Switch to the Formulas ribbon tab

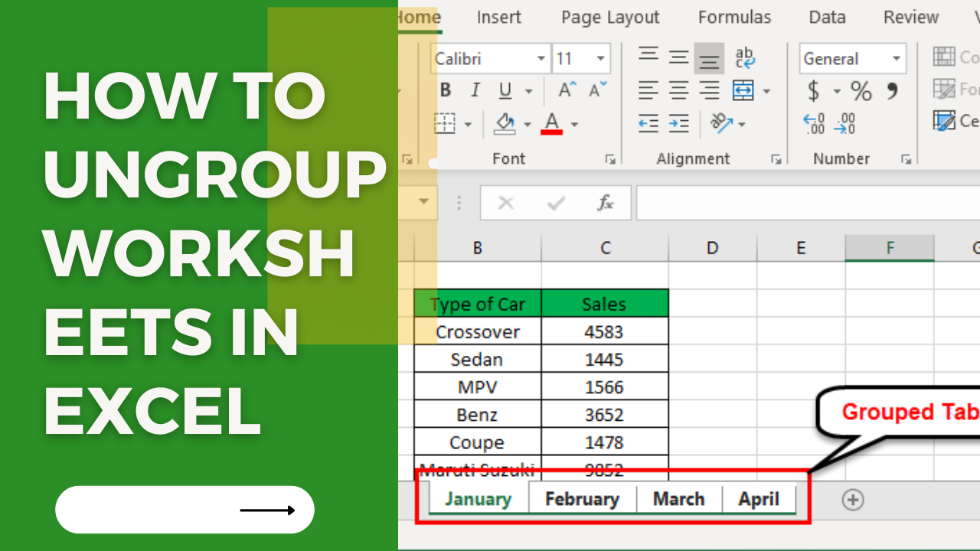[x=733, y=17]
